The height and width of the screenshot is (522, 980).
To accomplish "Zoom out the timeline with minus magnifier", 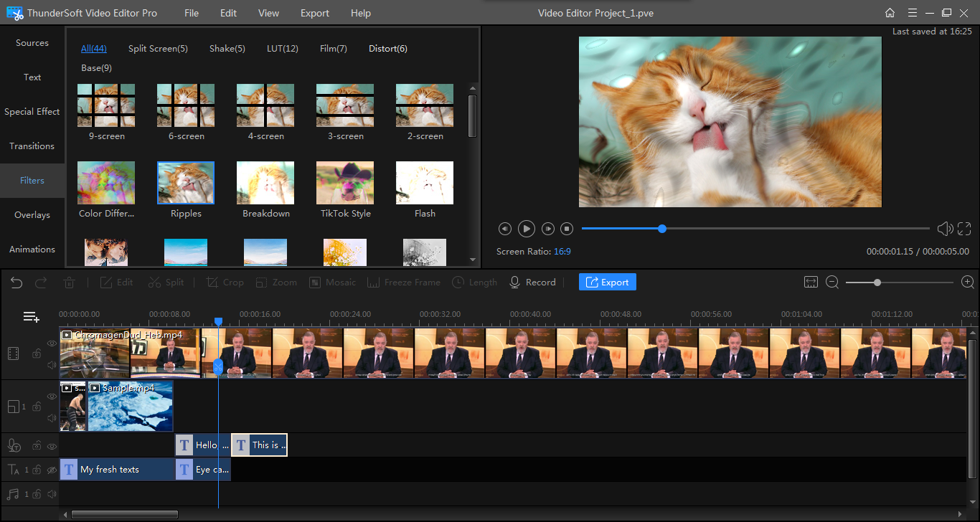I will [832, 283].
